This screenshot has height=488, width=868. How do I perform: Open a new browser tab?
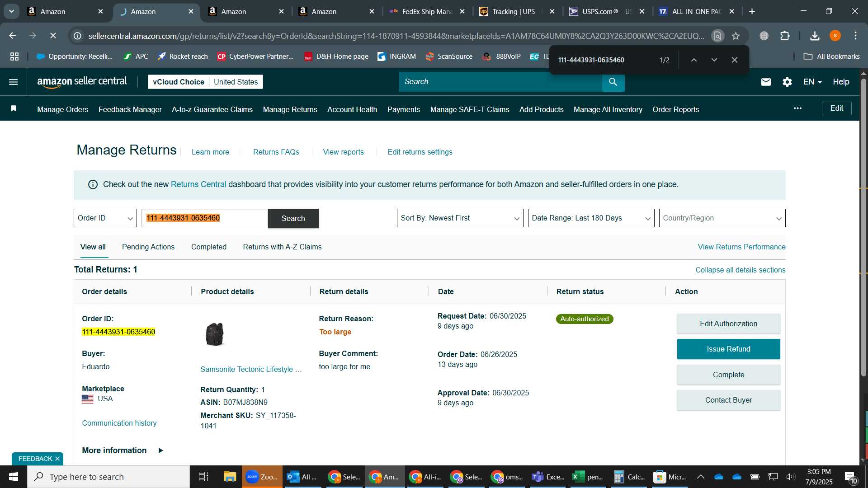point(752,11)
